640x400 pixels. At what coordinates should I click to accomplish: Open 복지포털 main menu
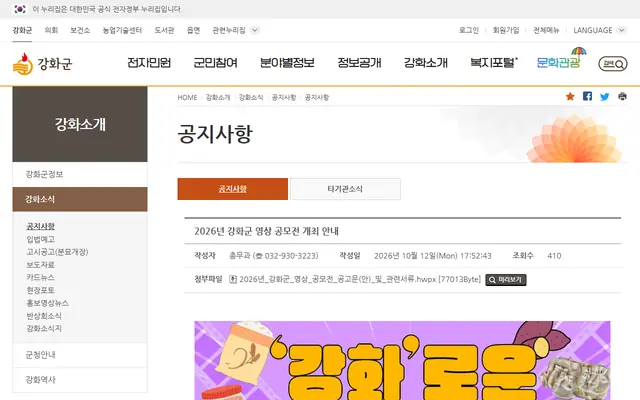(494, 63)
